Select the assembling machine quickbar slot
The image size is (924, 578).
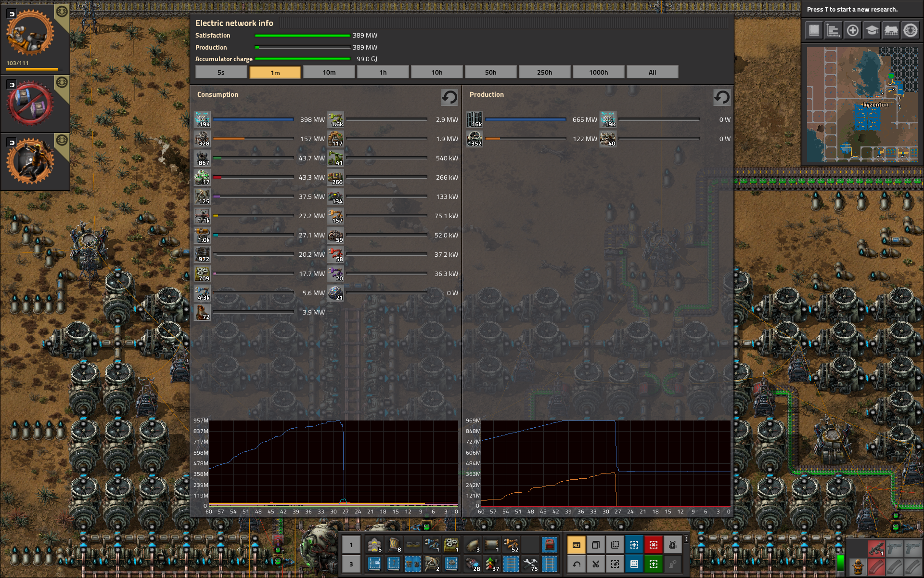point(451,545)
